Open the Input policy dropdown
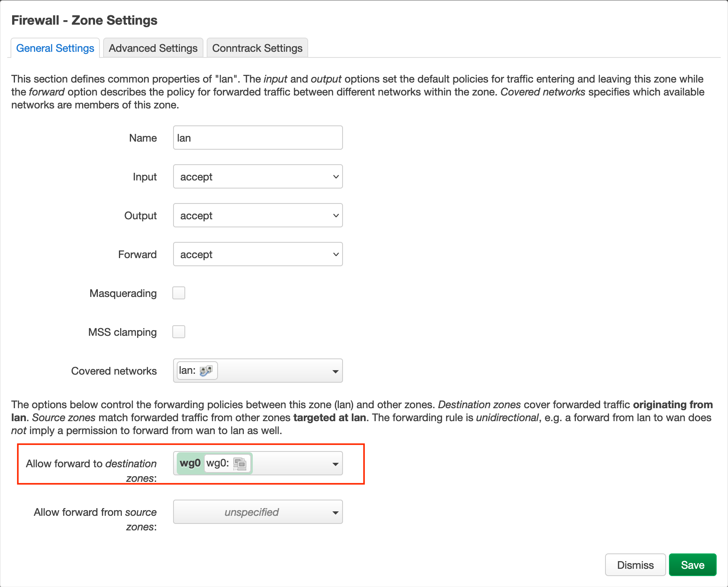Viewport: 728px width, 587px height. click(258, 176)
